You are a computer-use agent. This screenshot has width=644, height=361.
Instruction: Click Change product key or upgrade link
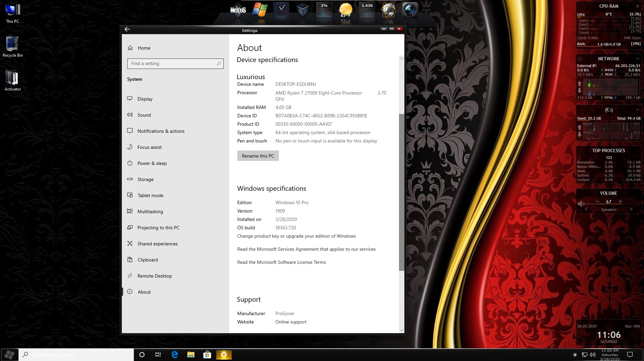pos(296,236)
